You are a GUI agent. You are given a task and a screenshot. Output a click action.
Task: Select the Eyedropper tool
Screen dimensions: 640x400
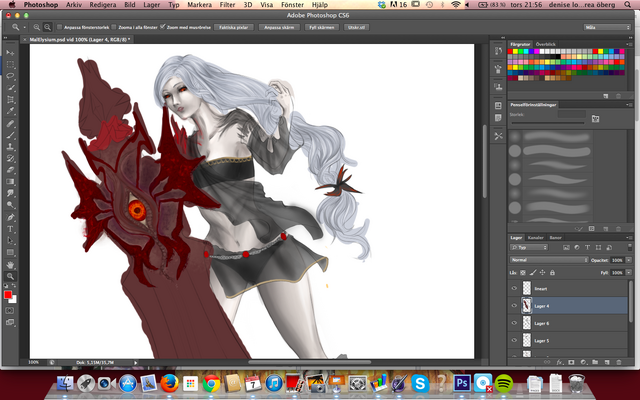click(10, 111)
